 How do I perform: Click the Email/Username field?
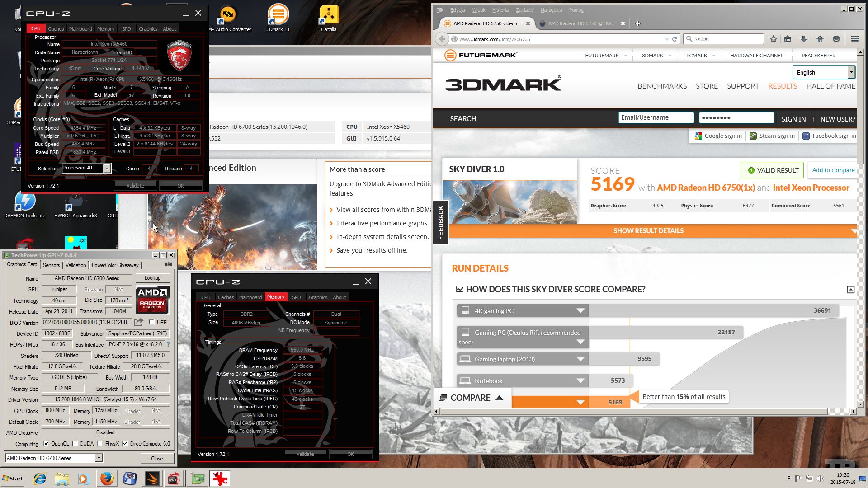click(656, 117)
